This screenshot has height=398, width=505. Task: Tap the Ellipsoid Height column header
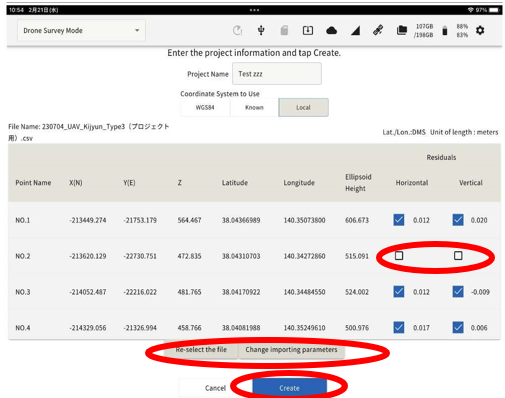point(358,183)
